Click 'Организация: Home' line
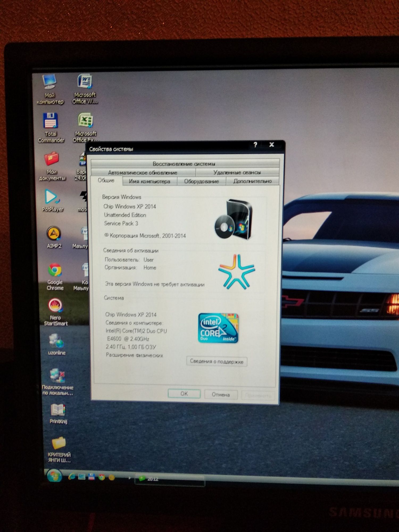Screen dimensions: 399x532 point(130,268)
